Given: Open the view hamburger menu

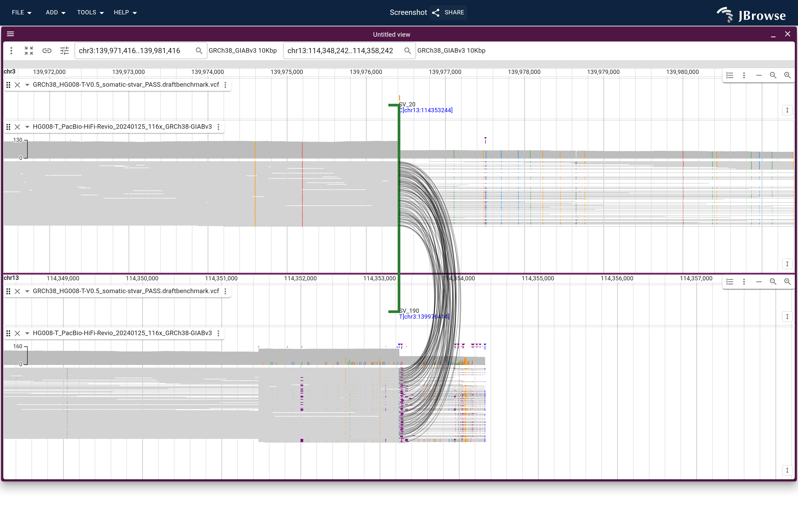Looking at the screenshot, I should 11,34.
